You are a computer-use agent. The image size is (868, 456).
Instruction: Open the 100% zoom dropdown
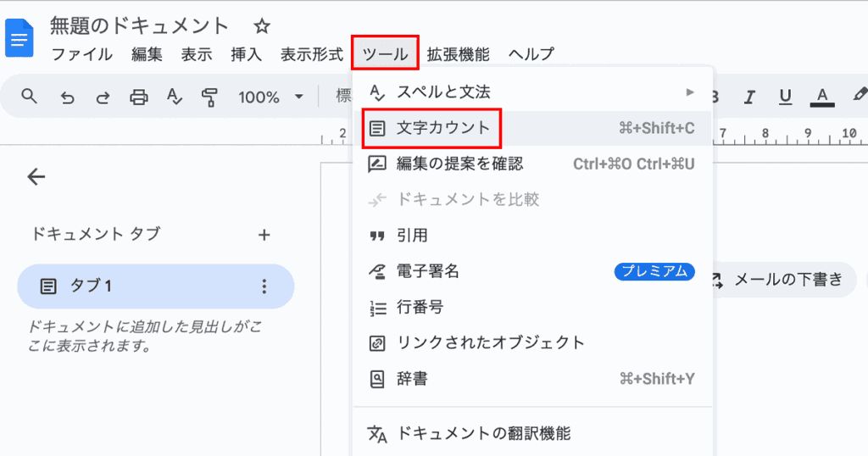coord(270,97)
